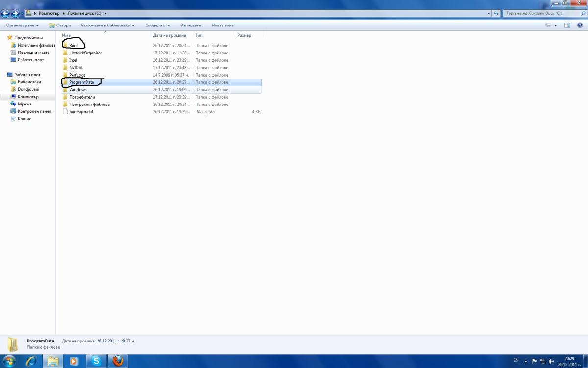
Task: Click the Windows Start orb
Action: pyautogui.click(x=9, y=361)
